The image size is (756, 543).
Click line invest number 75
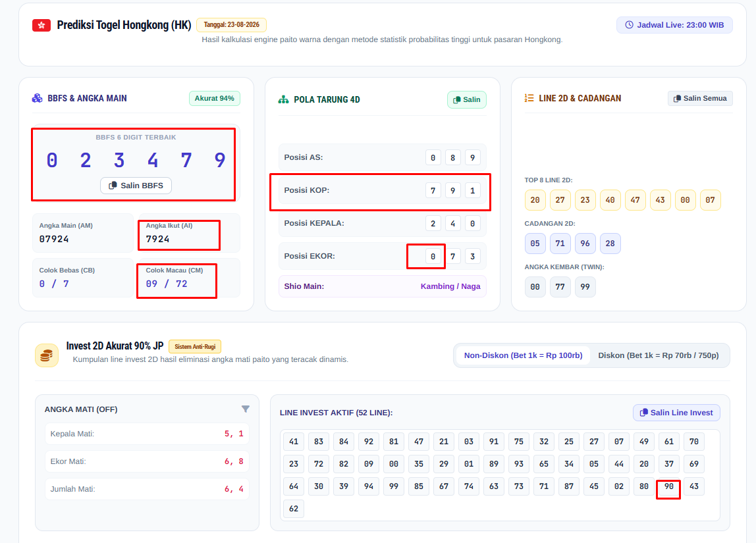point(519,442)
